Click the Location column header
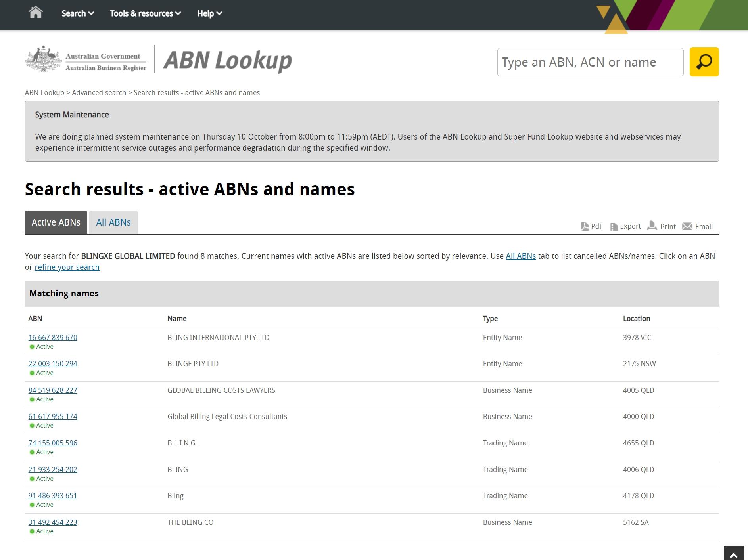Screen dimensions: 748x560 coord(637,319)
